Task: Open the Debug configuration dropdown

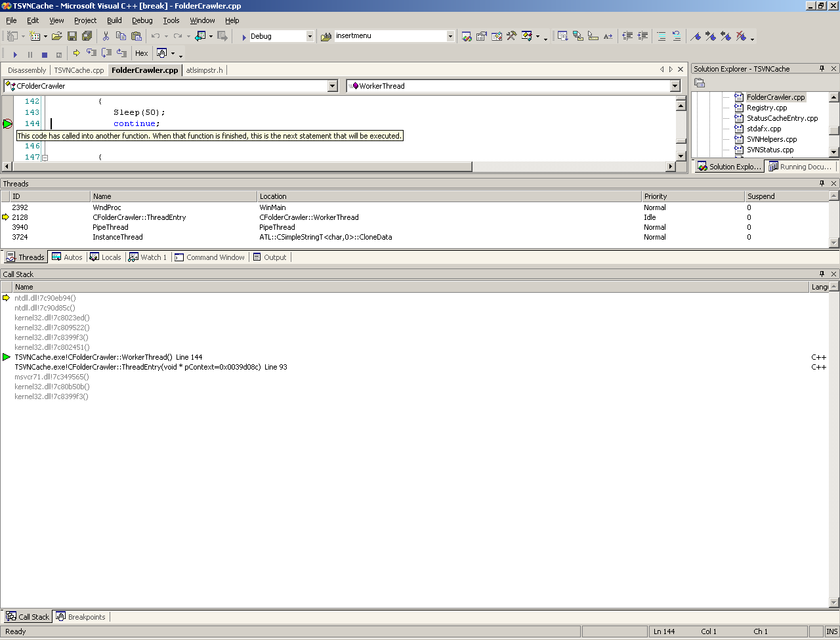Action: 310,36
